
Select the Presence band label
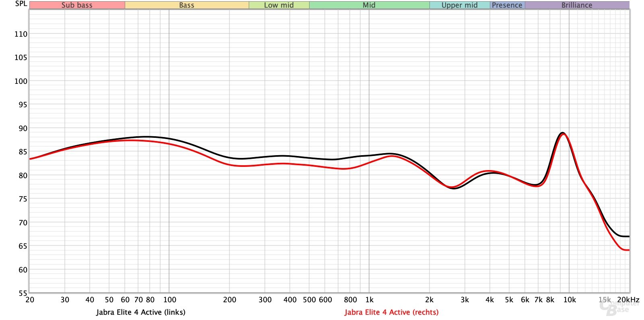click(x=507, y=5)
